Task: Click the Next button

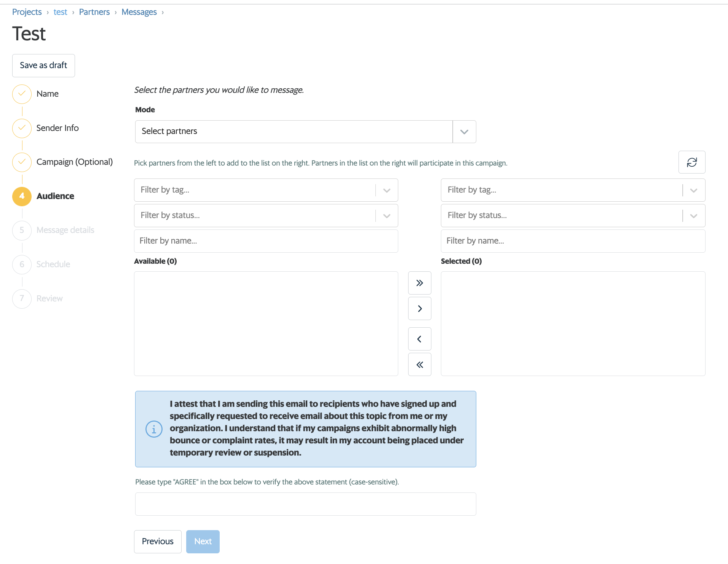Action: click(x=203, y=542)
